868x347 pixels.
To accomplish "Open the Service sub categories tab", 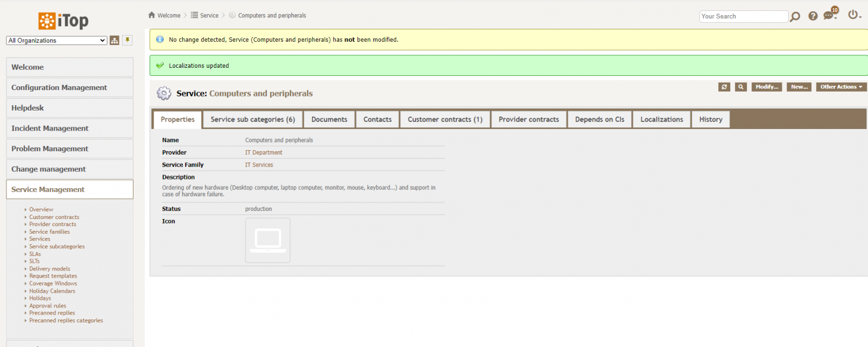I will 252,119.
